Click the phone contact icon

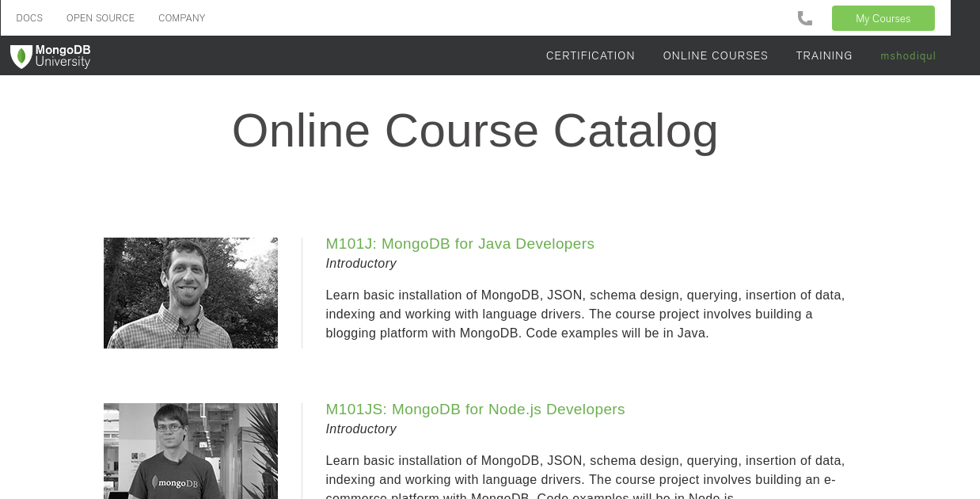(805, 18)
